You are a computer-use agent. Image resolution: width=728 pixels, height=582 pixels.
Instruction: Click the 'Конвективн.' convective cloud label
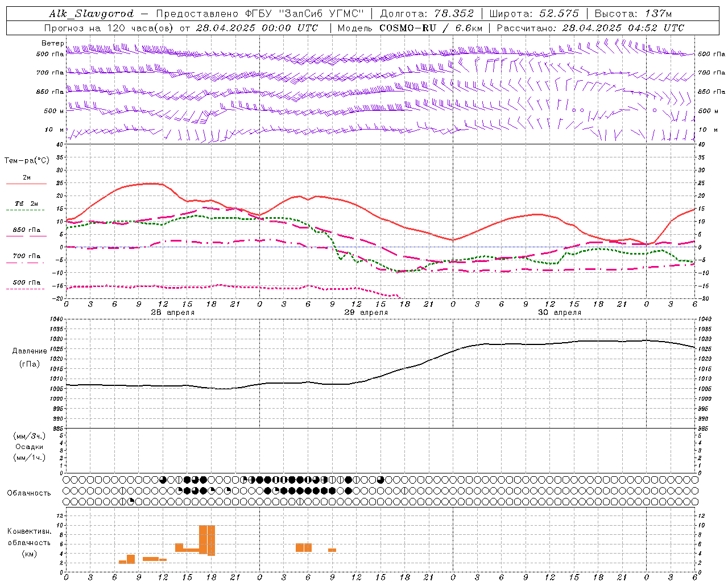click(29, 531)
